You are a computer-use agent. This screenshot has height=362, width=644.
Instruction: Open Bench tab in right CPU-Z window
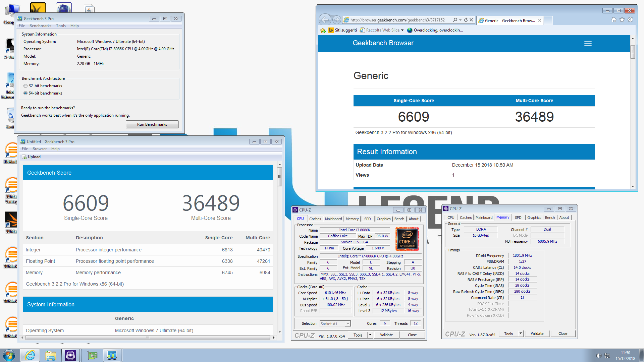550,218
